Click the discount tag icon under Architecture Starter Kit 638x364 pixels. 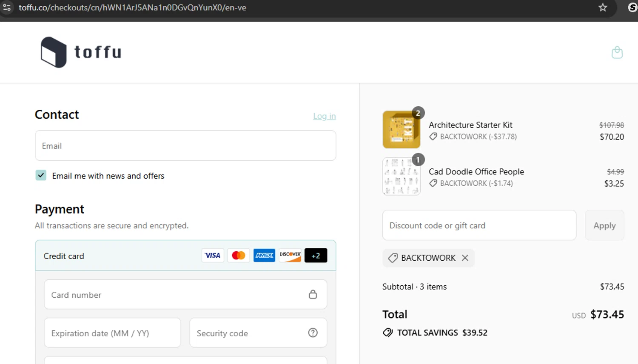433,136
